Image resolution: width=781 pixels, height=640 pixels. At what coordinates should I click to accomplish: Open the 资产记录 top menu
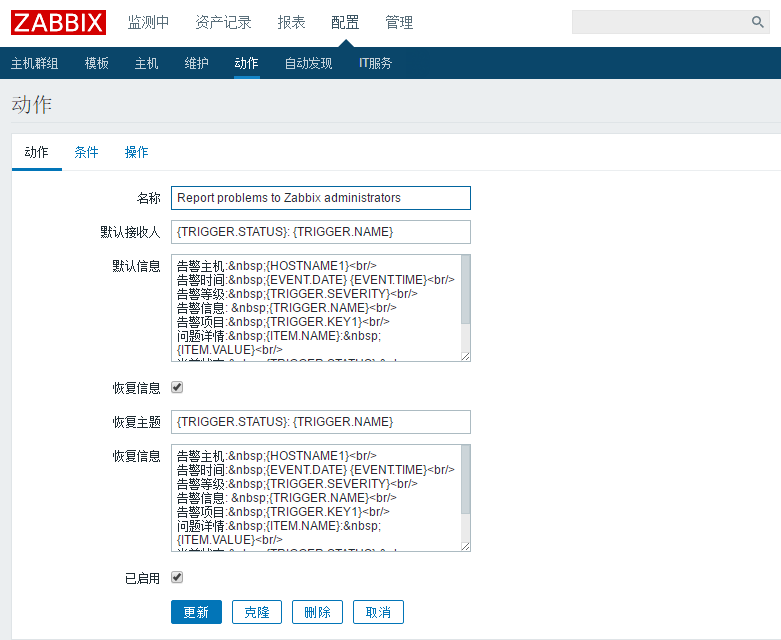point(223,22)
